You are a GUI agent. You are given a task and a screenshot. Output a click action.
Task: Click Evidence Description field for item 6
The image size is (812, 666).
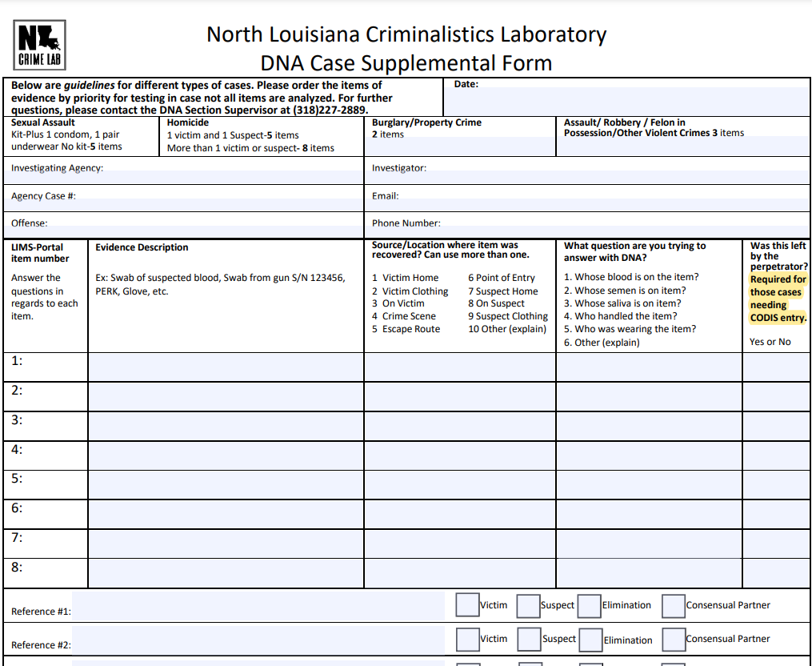click(x=226, y=515)
